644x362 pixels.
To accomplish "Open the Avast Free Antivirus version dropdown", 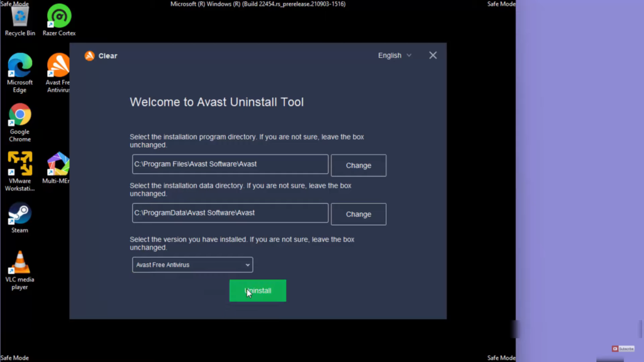I will pos(192,265).
